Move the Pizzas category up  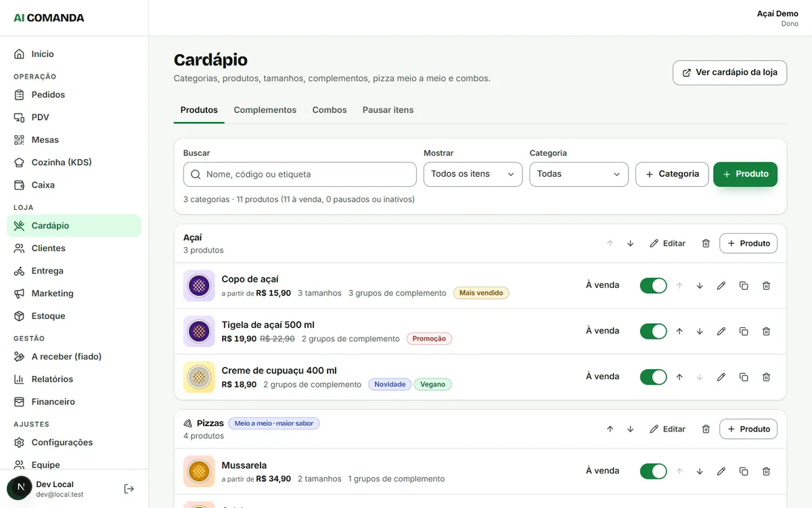tap(610, 429)
